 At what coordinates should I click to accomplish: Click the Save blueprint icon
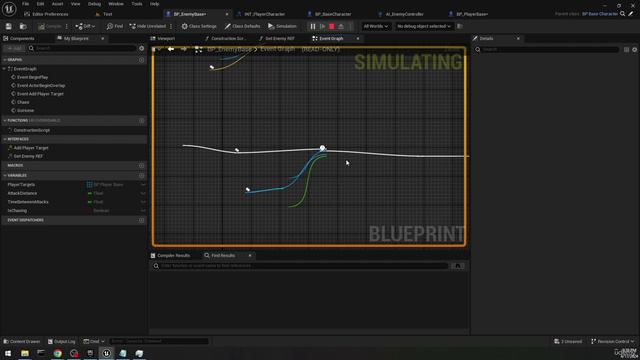pos(9,26)
